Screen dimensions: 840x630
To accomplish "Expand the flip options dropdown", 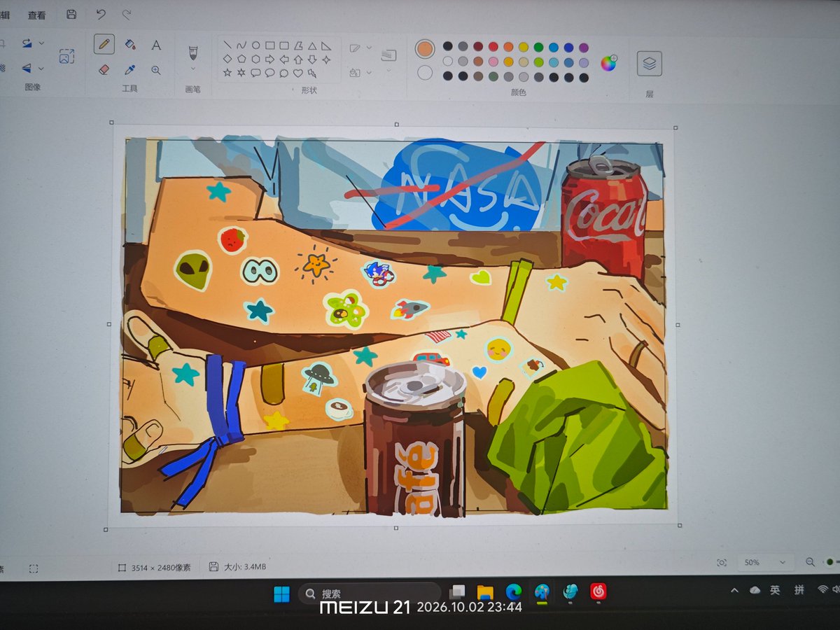I will [41, 68].
